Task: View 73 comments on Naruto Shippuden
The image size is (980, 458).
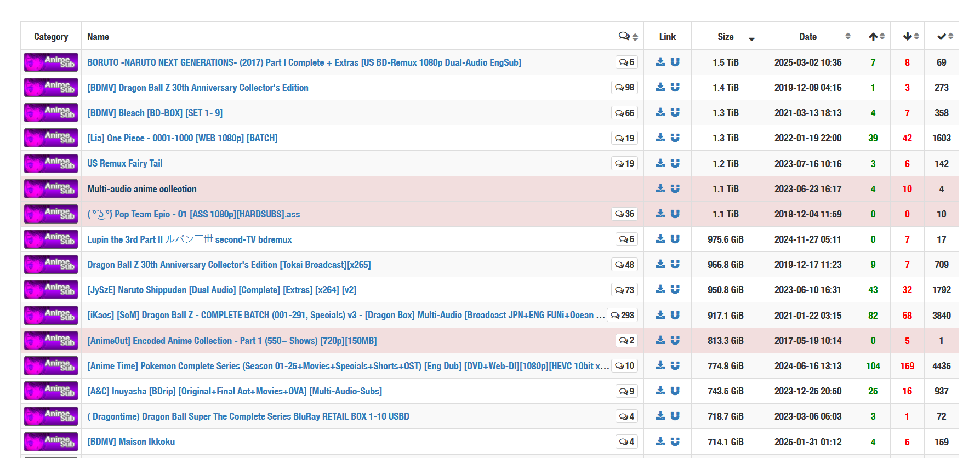Action: [624, 289]
